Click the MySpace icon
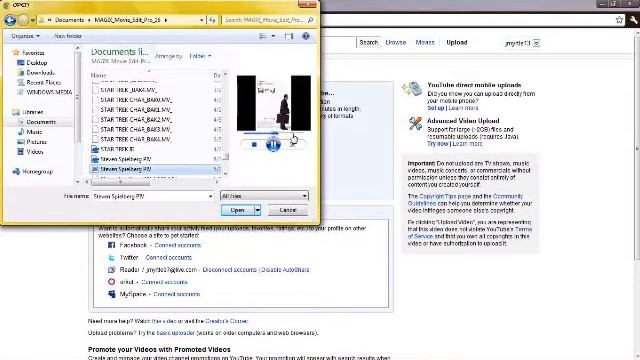This screenshot has width=640, height=360. point(111,294)
